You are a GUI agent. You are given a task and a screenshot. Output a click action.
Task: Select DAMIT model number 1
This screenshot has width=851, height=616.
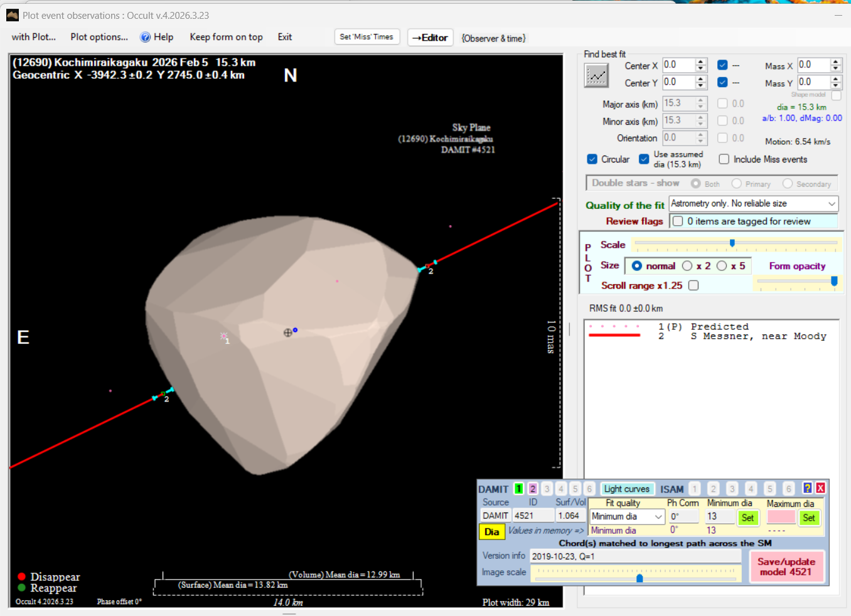click(518, 489)
